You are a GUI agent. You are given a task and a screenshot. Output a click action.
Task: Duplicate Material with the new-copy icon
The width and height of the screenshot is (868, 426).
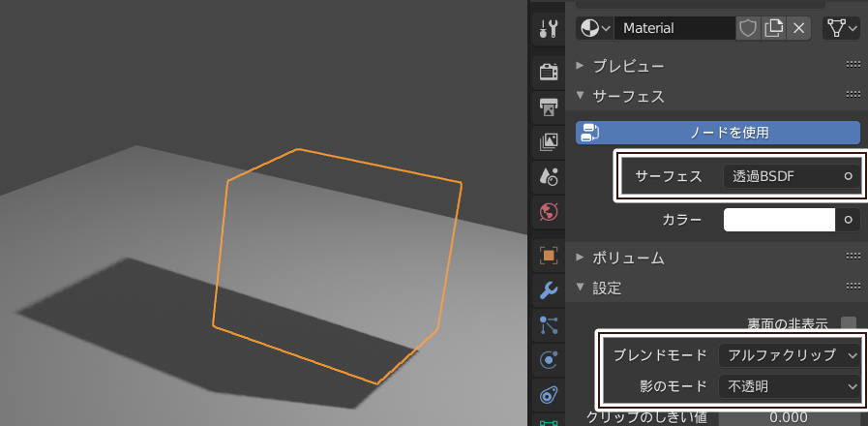tap(773, 28)
